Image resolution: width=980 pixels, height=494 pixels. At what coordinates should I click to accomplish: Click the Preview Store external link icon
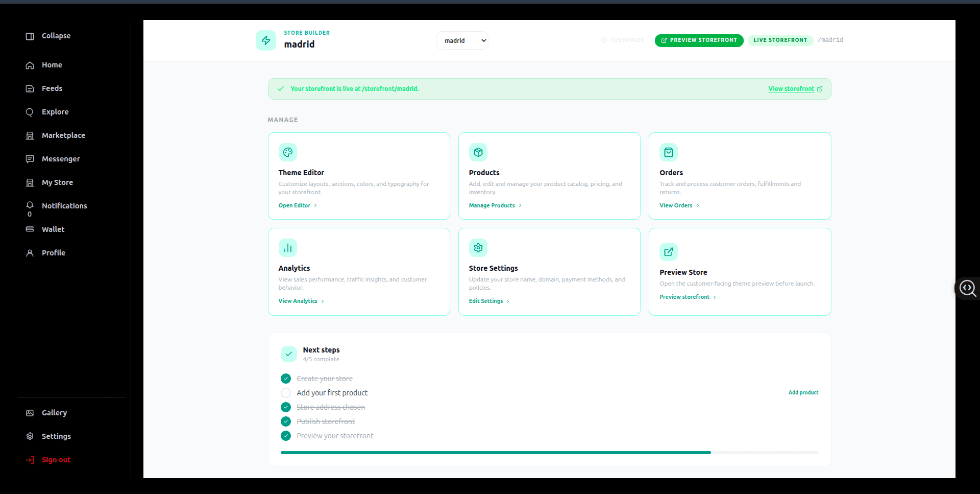pos(669,252)
